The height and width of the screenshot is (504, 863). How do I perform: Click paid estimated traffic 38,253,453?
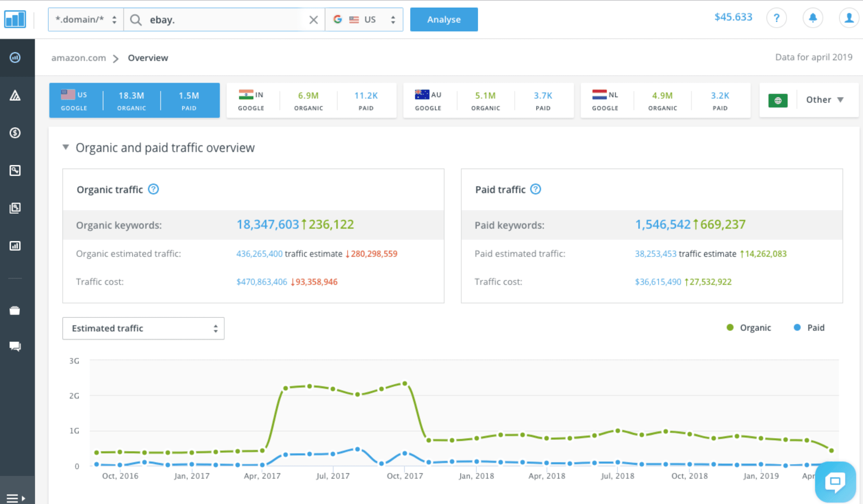pyautogui.click(x=655, y=254)
